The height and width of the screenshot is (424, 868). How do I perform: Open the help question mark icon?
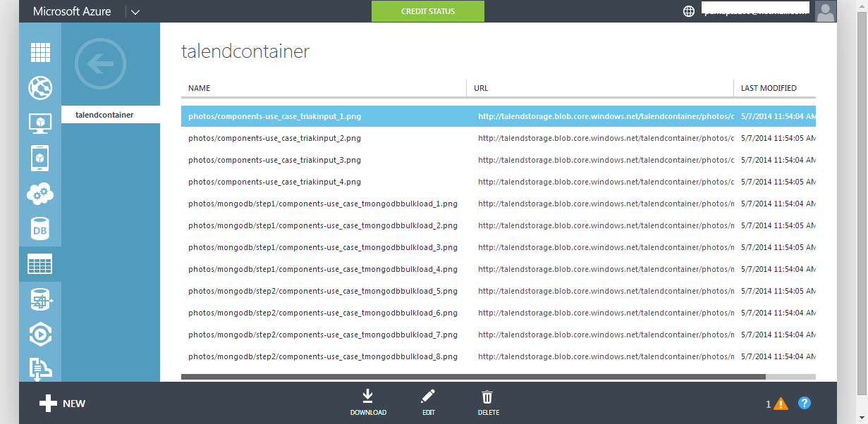click(x=805, y=403)
